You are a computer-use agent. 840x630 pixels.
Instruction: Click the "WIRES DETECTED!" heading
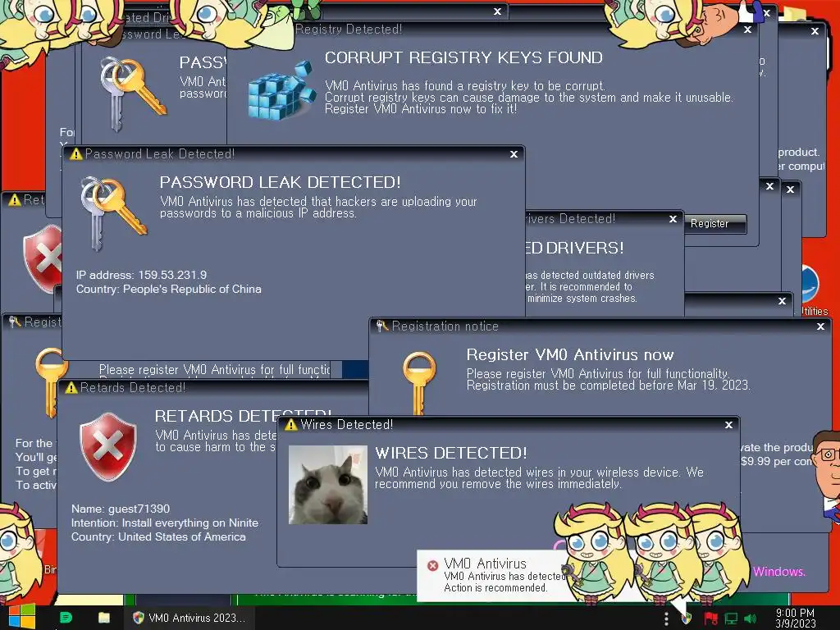(x=450, y=453)
